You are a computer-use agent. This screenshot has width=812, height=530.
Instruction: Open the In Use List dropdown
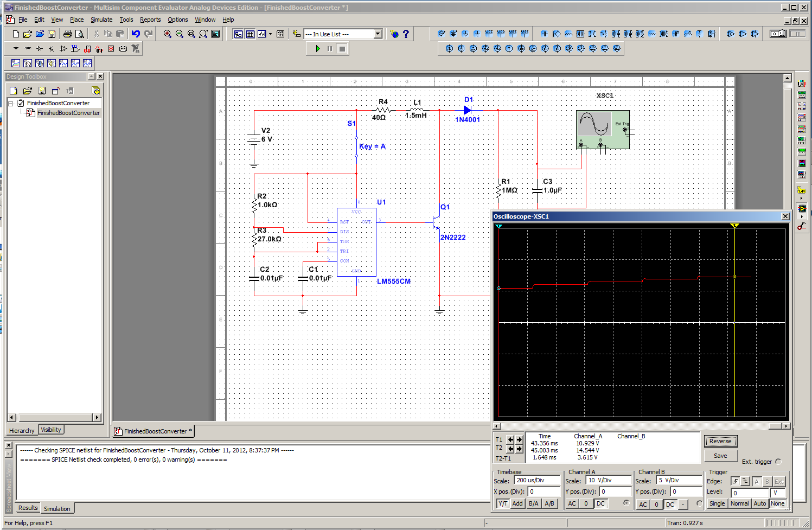point(378,34)
